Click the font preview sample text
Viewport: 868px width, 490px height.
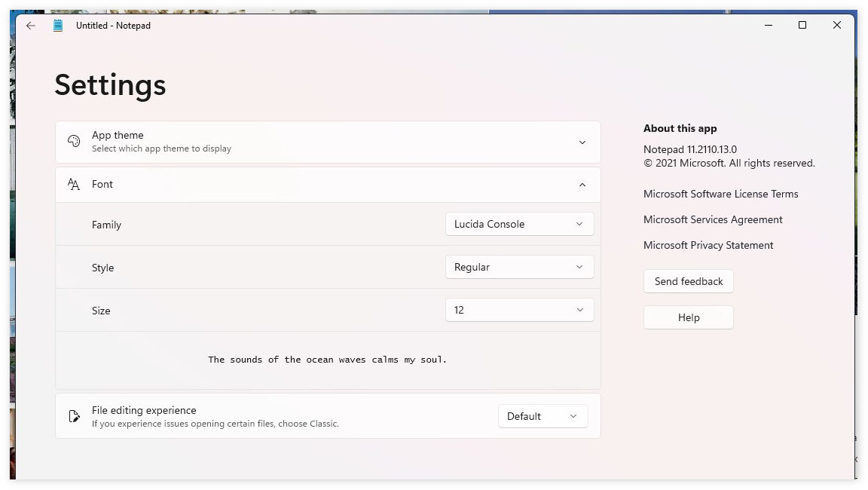coord(328,360)
